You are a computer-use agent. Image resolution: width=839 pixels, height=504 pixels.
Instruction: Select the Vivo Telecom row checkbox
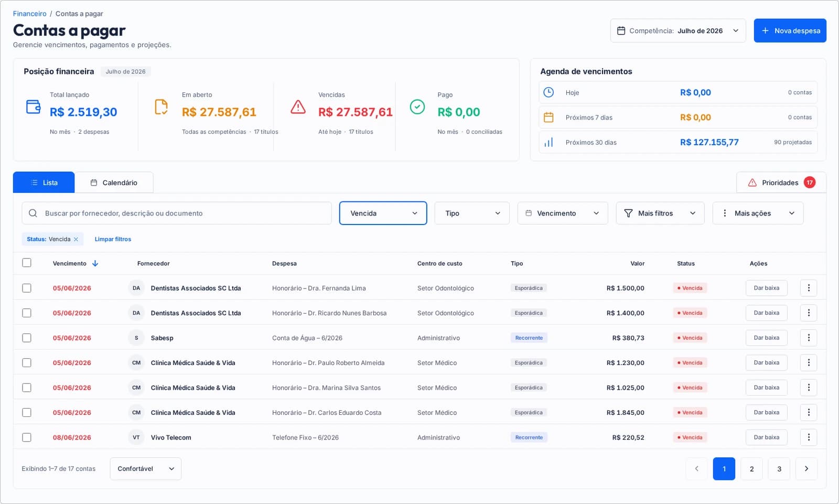[x=27, y=437]
